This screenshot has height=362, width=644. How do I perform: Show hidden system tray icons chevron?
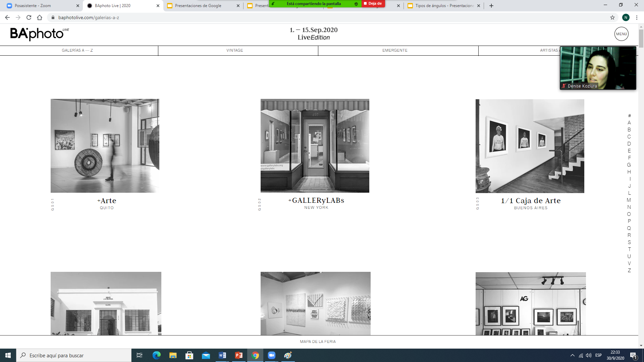572,355
